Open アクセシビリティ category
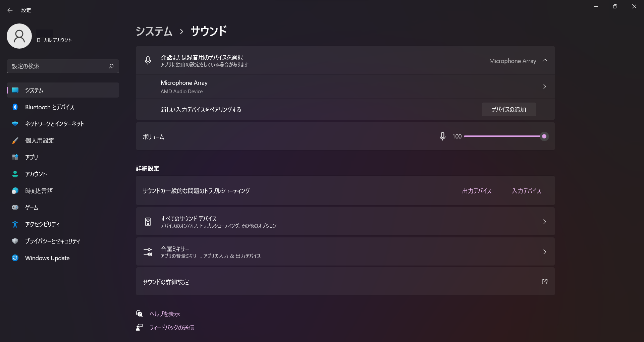The height and width of the screenshot is (342, 644). (x=63, y=224)
